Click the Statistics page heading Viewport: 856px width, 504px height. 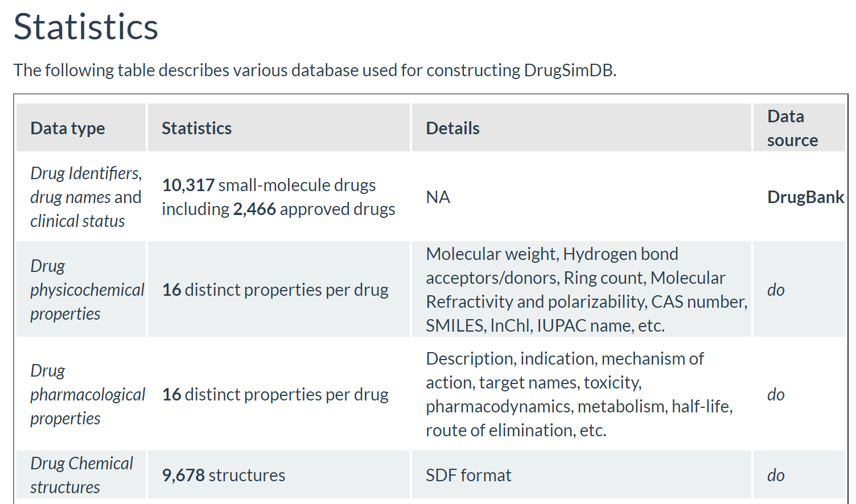86,27
